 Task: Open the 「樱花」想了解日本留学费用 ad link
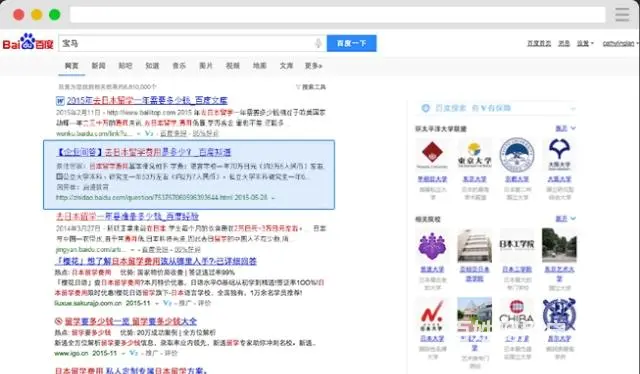(156, 261)
